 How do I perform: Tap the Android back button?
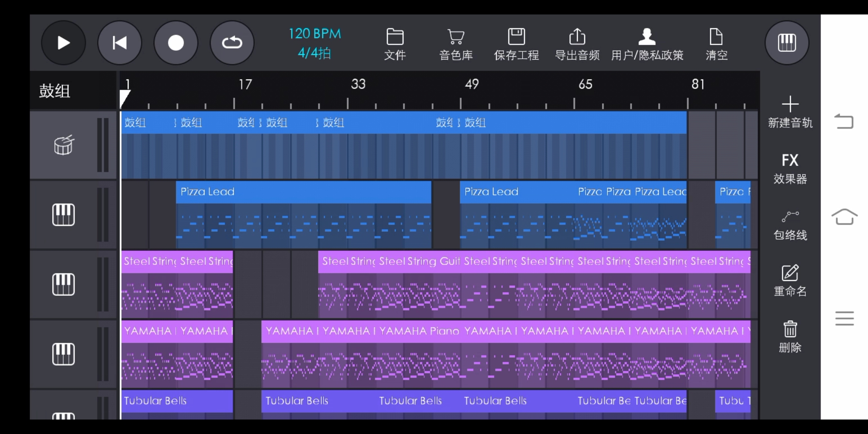click(844, 121)
